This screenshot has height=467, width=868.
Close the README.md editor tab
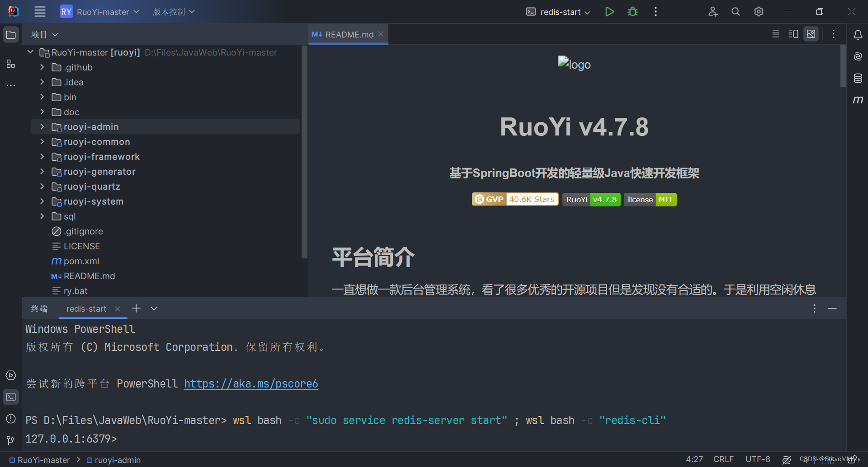pos(381,34)
